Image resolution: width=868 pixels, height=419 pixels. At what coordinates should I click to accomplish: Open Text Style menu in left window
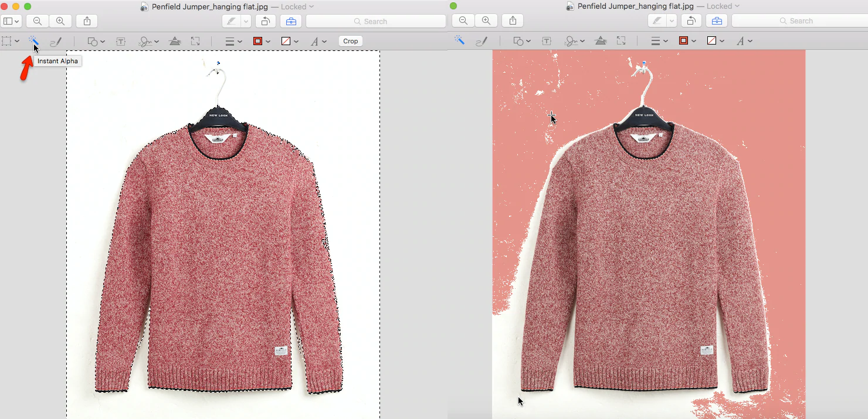[x=318, y=42]
